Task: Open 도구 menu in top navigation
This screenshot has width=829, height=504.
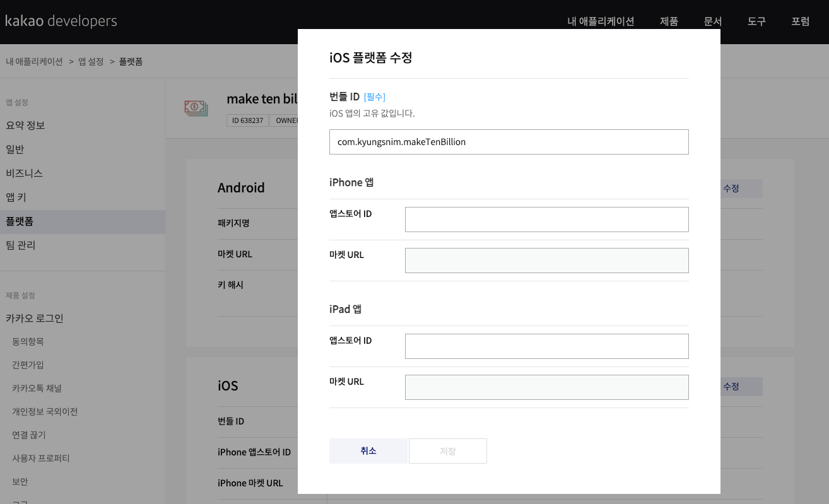Action: coord(756,21)
